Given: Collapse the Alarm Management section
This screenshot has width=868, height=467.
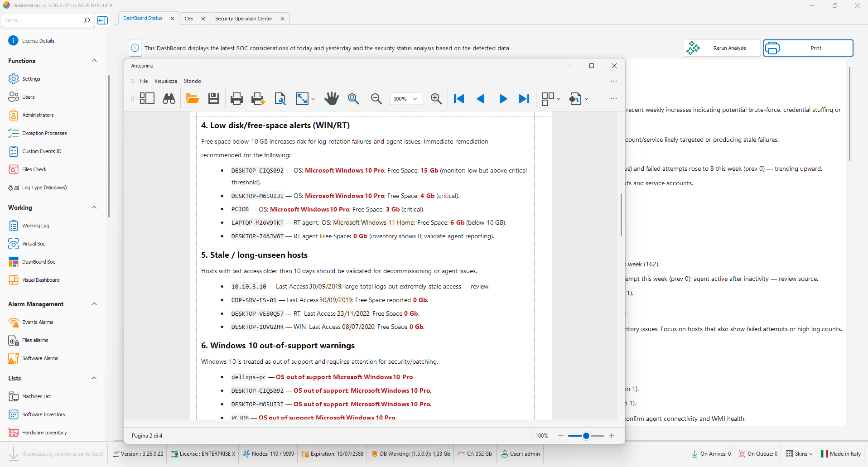Looking at the screenshot, I should pyautogui.click(x=94, y=304).
